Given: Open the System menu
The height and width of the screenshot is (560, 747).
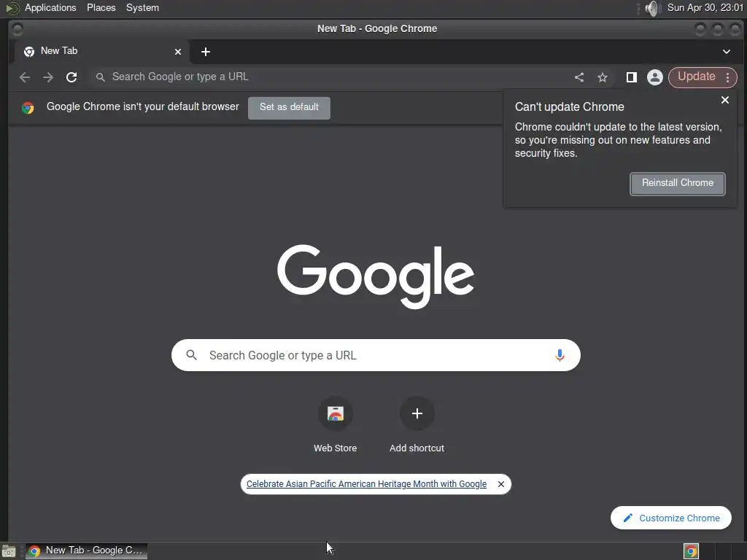Looking at the screenshot, I should [142, 7].
